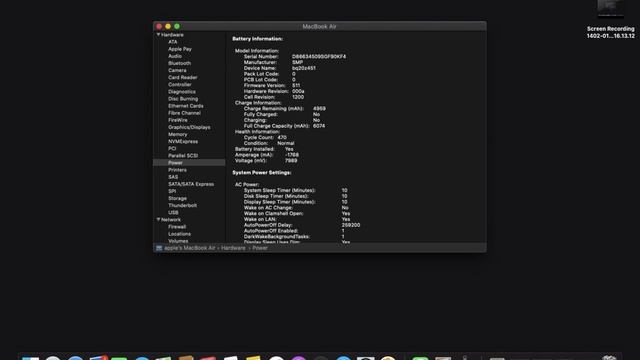
Task: Select Apple Pay in the sidebar
Action: coord(180,49)
